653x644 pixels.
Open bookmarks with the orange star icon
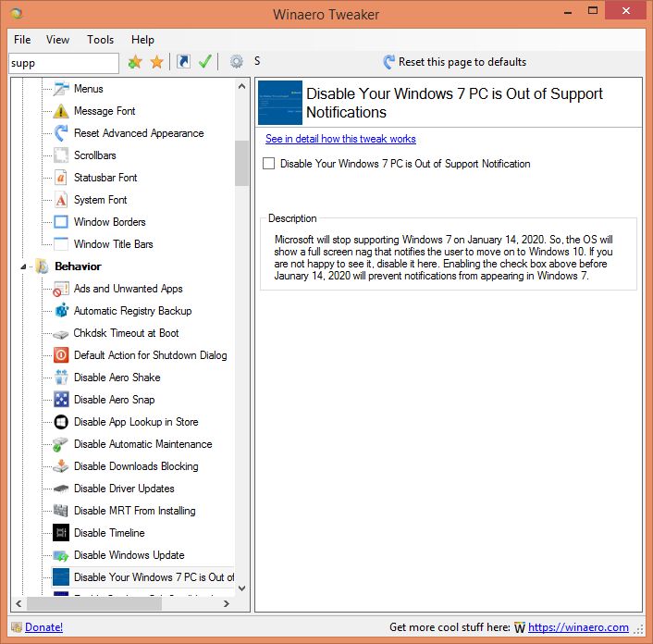[157, 62]
